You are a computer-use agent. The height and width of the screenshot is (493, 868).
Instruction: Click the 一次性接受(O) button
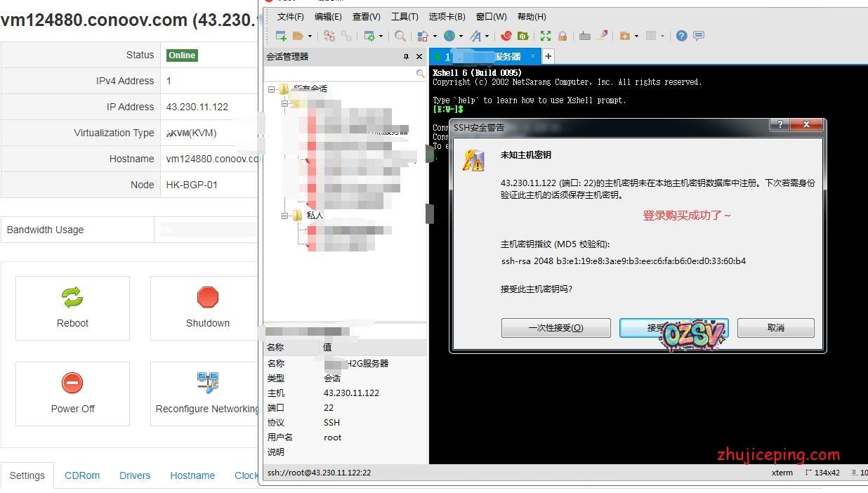click(555, 328)
